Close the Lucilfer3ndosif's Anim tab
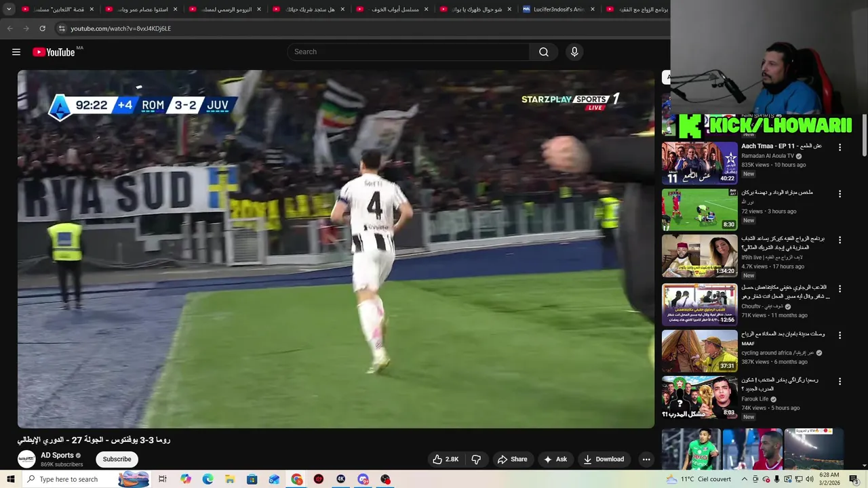This screenshot has height=488, width=868. [593, 9]
